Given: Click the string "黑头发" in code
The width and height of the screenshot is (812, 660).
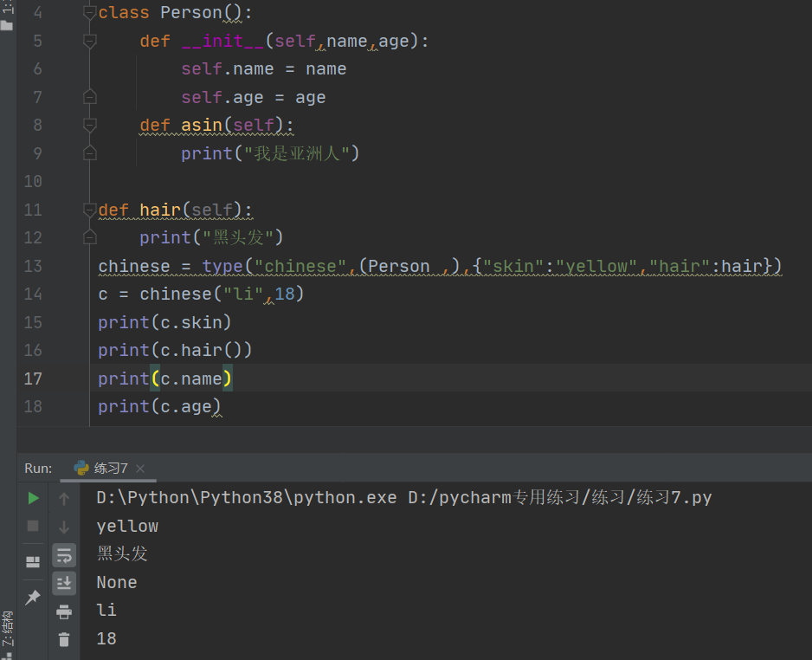Looking at the screenshot, I should [238, 237].
